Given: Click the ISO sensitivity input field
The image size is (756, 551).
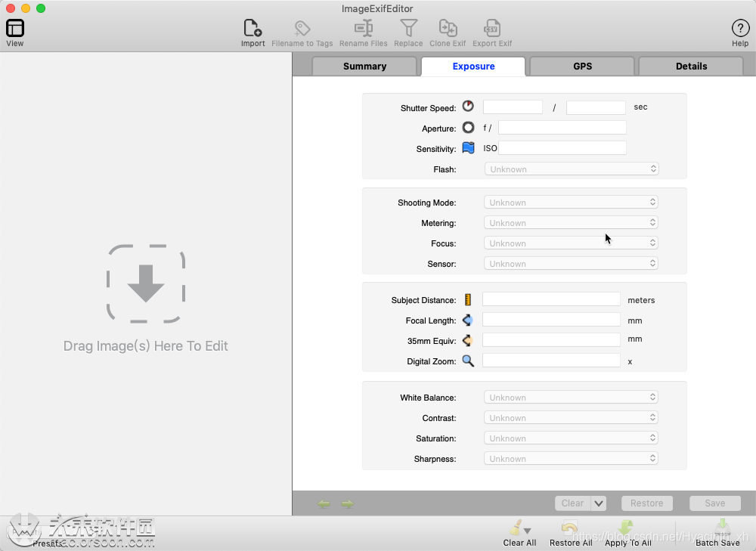Looking at the screenshot, I should click(562, 147).
